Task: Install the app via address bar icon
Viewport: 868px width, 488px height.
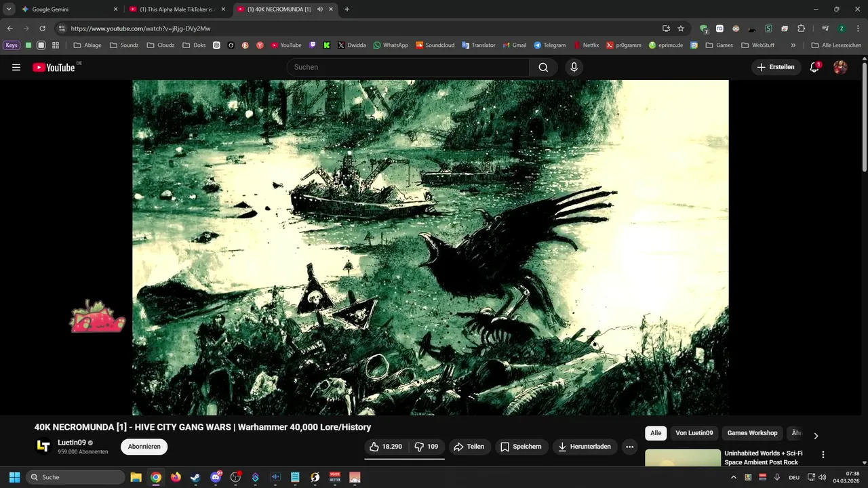Action: [666, 28]
